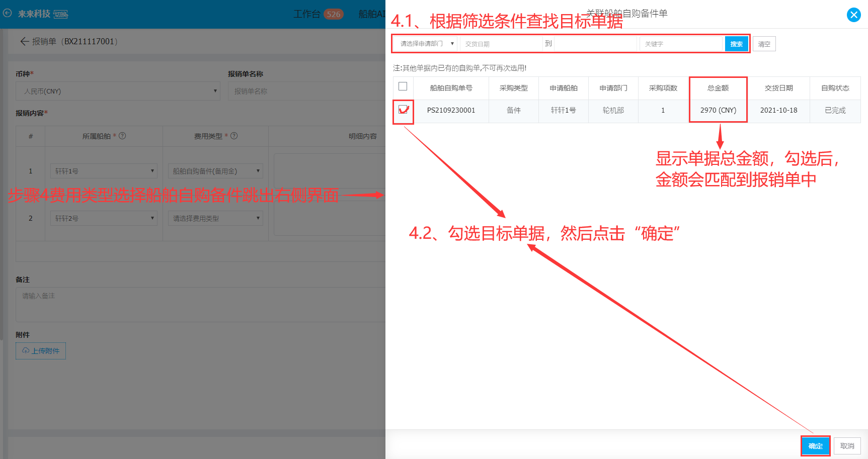The height and width of the screenshot is (459, 868).
Task: Open the 请选择费用类型 dropdown
Action: pos(215,218)
